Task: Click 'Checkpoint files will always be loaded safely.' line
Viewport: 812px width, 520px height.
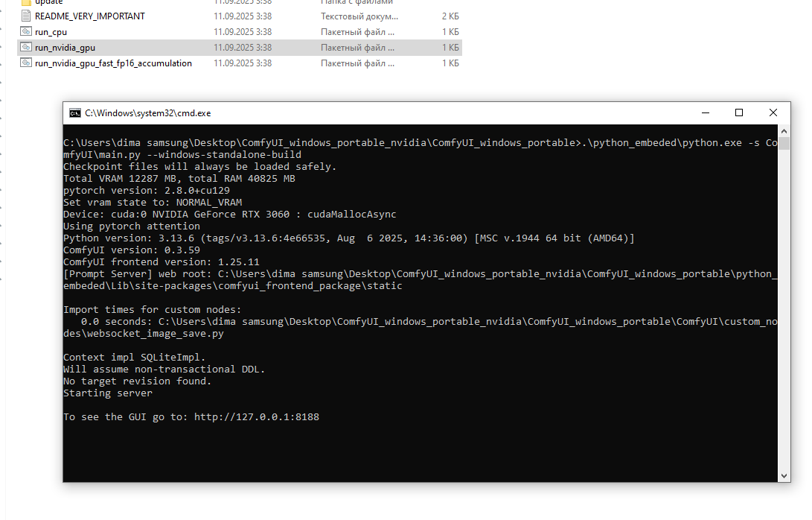Action: click(200, 166)
